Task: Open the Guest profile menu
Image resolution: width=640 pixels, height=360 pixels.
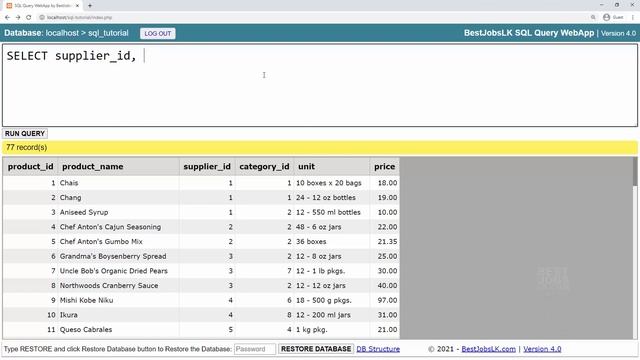Action: coord(613,17)
